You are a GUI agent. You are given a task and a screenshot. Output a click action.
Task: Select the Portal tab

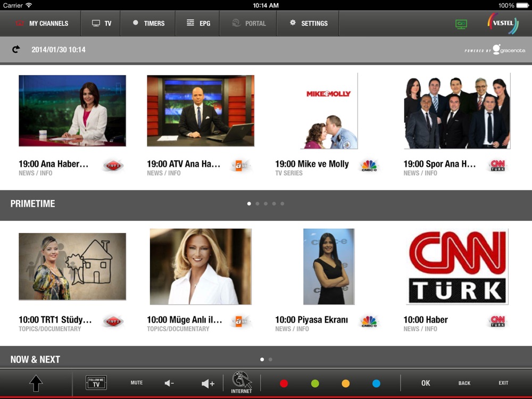pos(248,23)
